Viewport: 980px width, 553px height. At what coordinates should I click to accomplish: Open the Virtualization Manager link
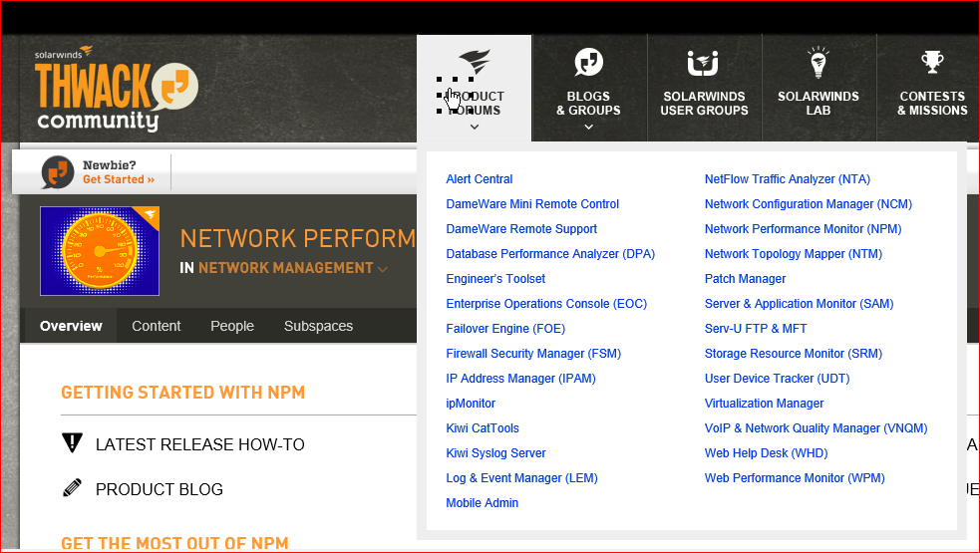tap(764, 404)
